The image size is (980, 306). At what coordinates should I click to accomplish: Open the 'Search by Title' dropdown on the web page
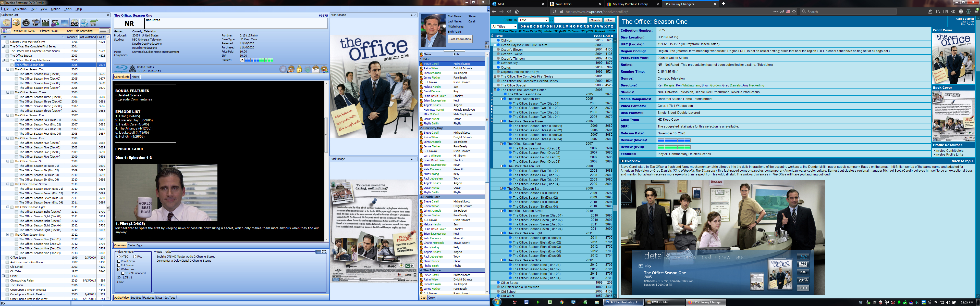(534, 20)
